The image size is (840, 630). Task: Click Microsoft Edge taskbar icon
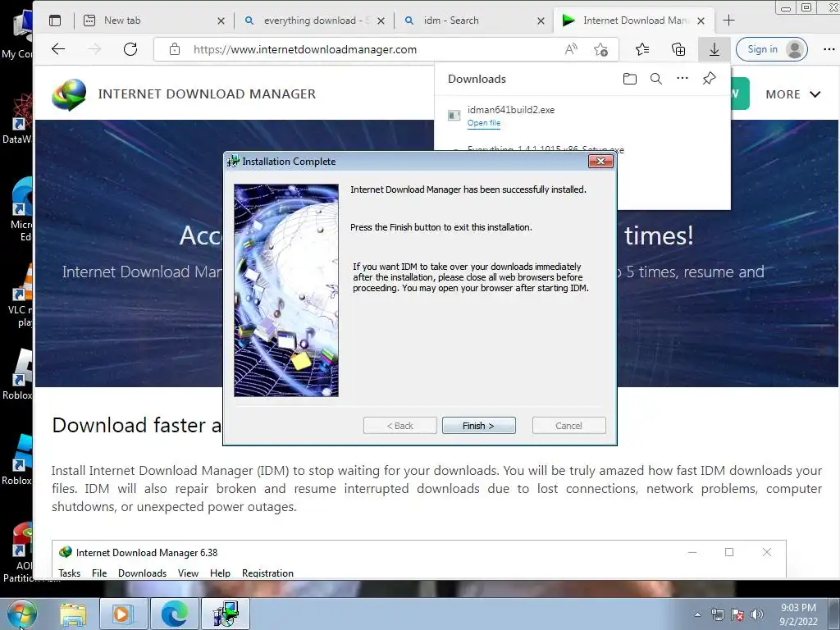click(x=175, y=614)
